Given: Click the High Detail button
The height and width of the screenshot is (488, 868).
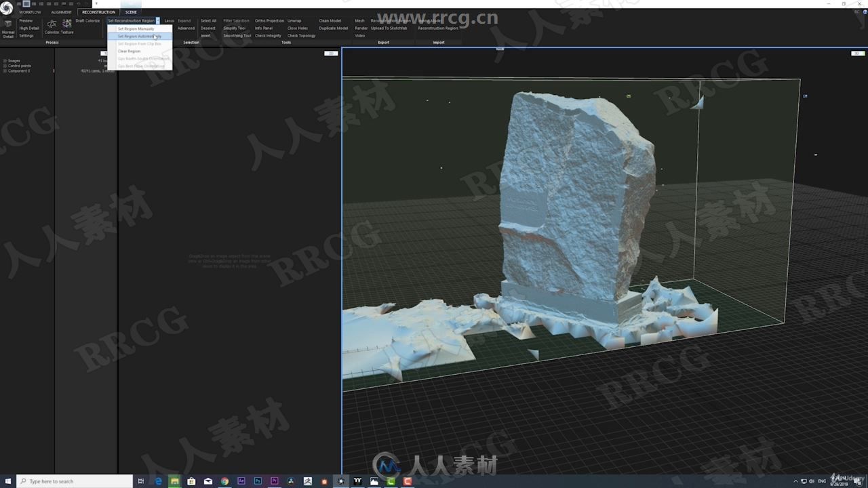Looking at the screenshot, I should [x=29, y=28].
